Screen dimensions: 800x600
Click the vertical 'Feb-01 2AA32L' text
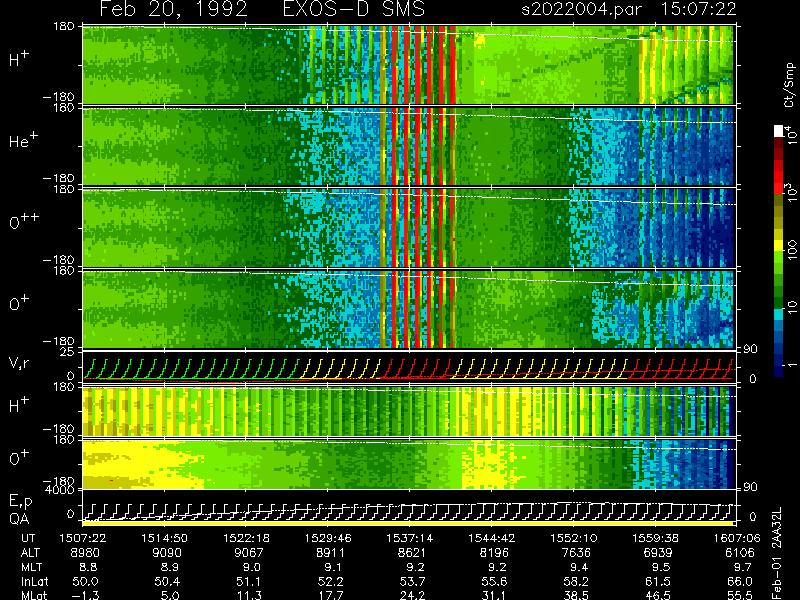[777, 553]
